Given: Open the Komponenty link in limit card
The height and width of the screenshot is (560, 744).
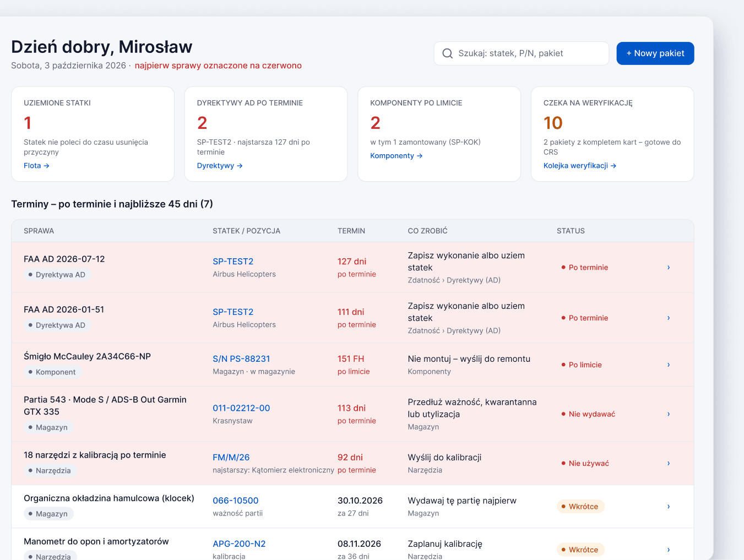Looking at the screenshot, I should [x=397, y=156].
